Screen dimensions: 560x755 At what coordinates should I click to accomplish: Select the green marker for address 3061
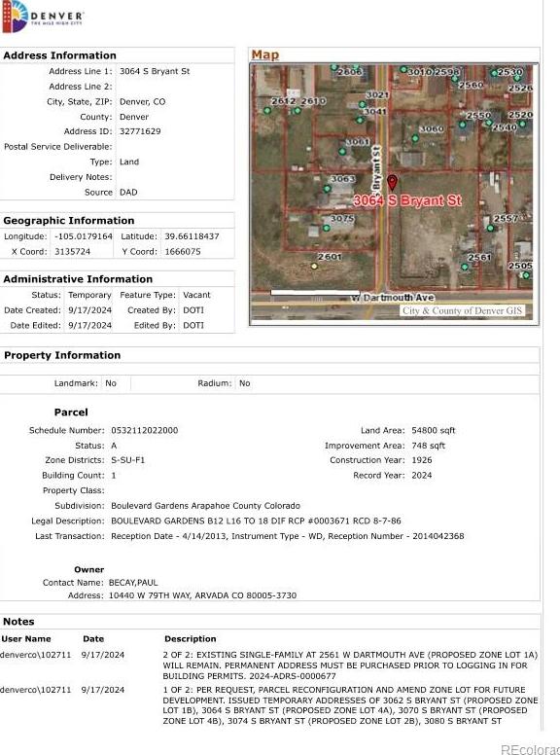(x=342, y=152)
